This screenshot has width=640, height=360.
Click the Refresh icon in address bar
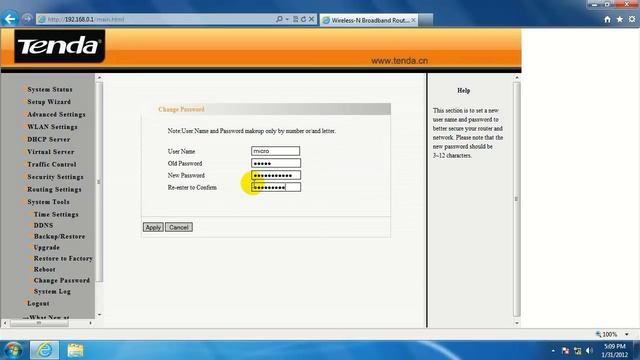tap(303, 19)
